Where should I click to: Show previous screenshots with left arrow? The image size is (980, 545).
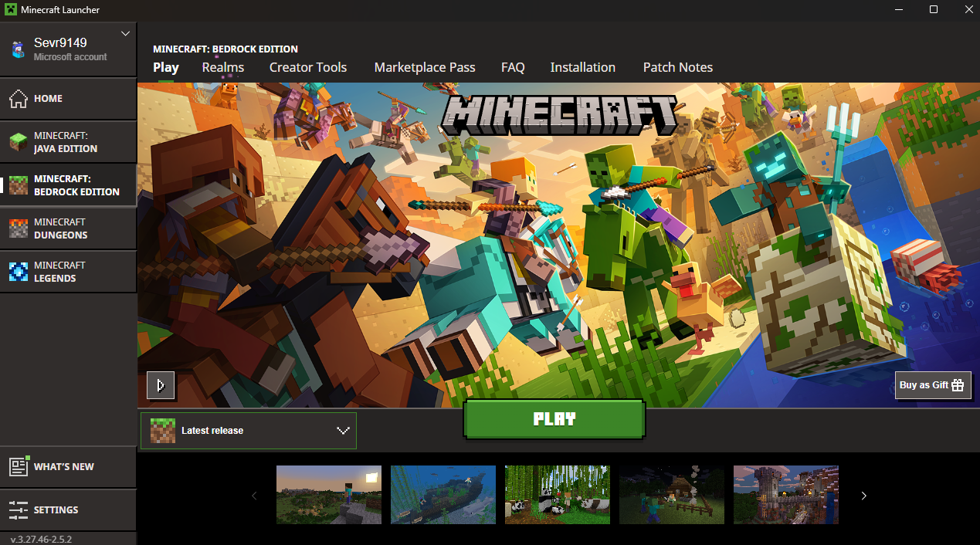[x=254, y=496]
